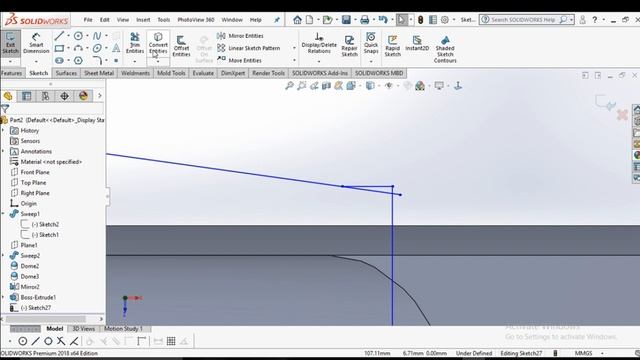The height and width of the screenshot is (360, 640).
Task: Open the Tools menu
Action: coord(164,20)
